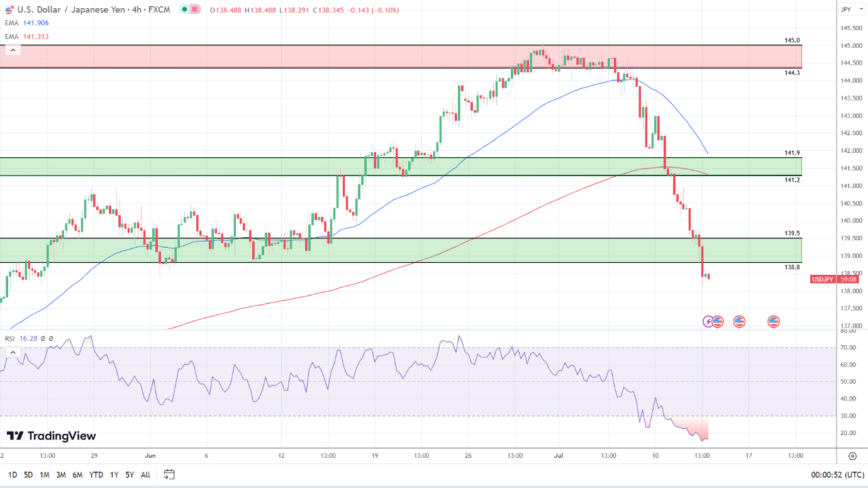
Task: Click the USD/JPY currency flag icon
Action: pyautogui.click(x=9, y=10)
